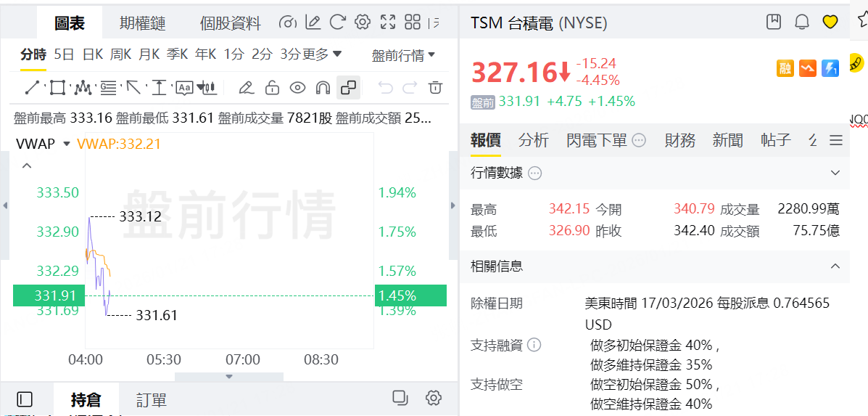Toggle the highlighted linked-drawings sync button
The height and width of the screenshot is (416, 868).
349,88
